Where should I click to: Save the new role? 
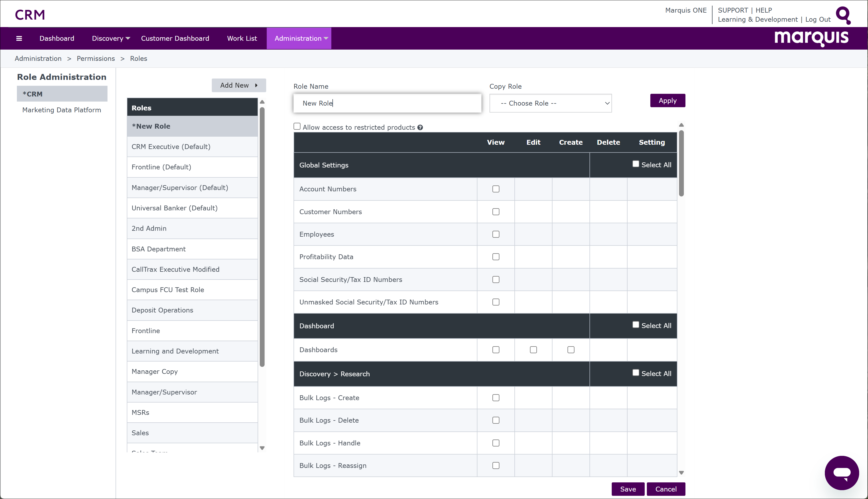click(x=628, y=489)
